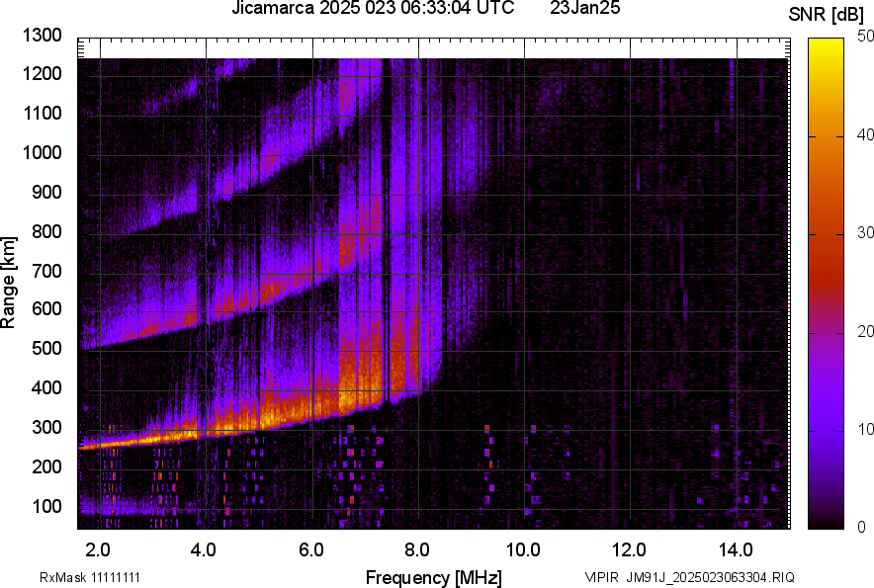Click the '10.0' frequency tick label
Image resolution: width=874 pixels, height=588 pixels.
(x=522, y=549)
